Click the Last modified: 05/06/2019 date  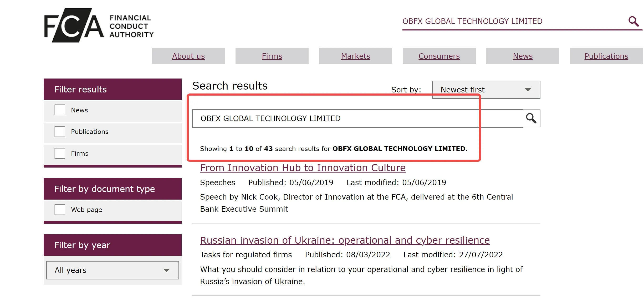coord(396,183)
